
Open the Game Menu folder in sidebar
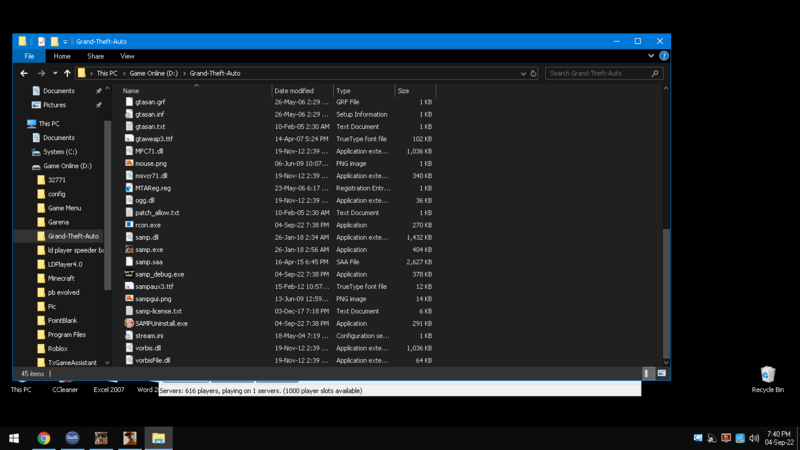pos(64,208)
